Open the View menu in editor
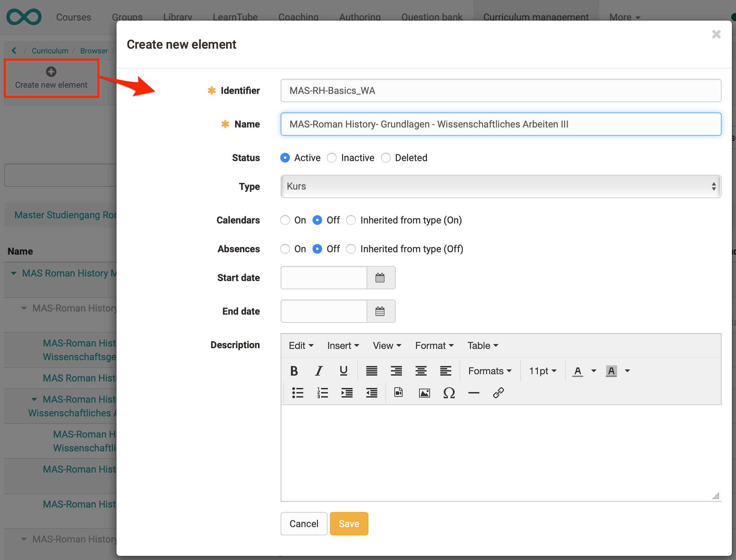Screen dimensions: 736x560 click(387, 345)
